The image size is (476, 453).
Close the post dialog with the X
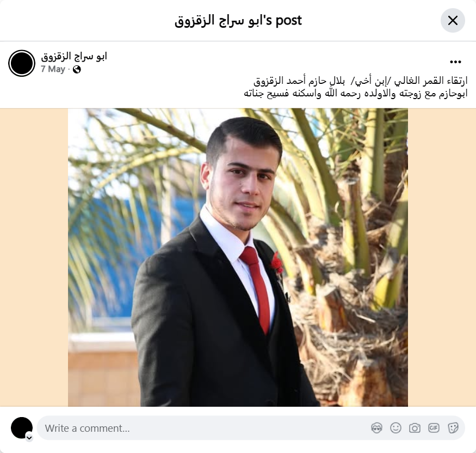pos(453,20)
